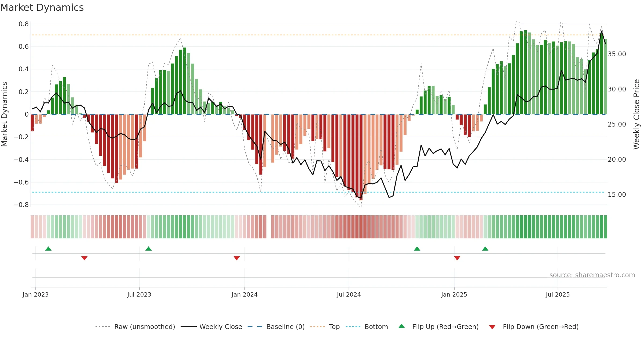Click the white gap in the heat strip

(269, 227)
